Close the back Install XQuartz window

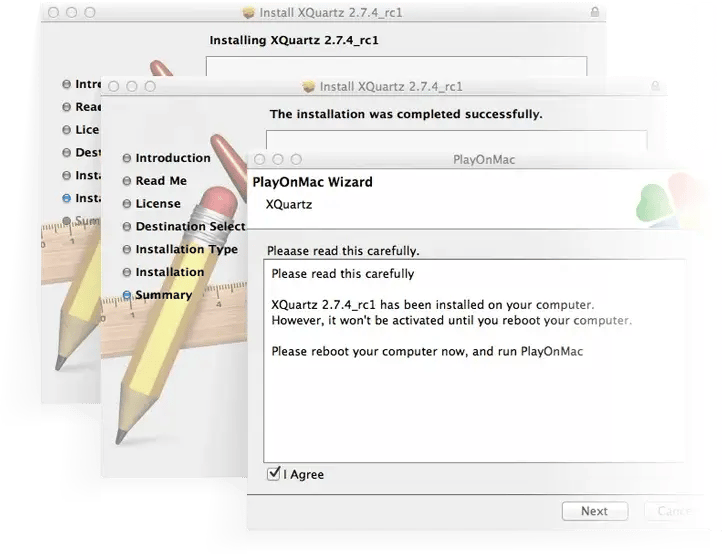(53, 12)
